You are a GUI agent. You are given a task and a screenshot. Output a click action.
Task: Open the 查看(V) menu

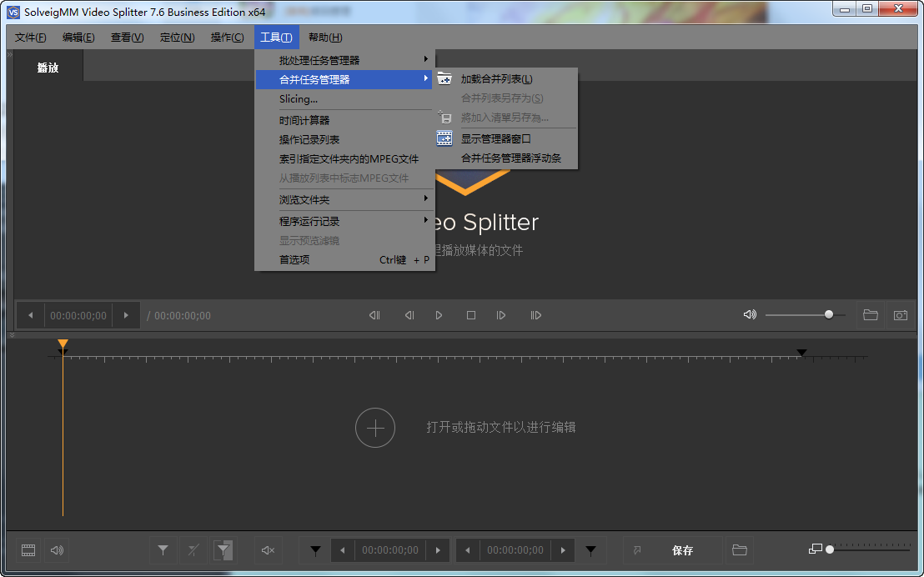tap(128, 38)
